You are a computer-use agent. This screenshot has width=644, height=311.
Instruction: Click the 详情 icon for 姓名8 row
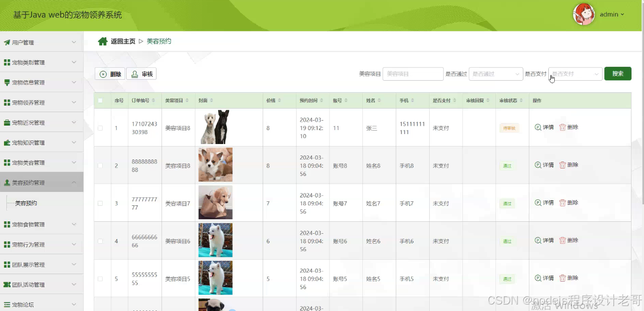tap(538, 165)
